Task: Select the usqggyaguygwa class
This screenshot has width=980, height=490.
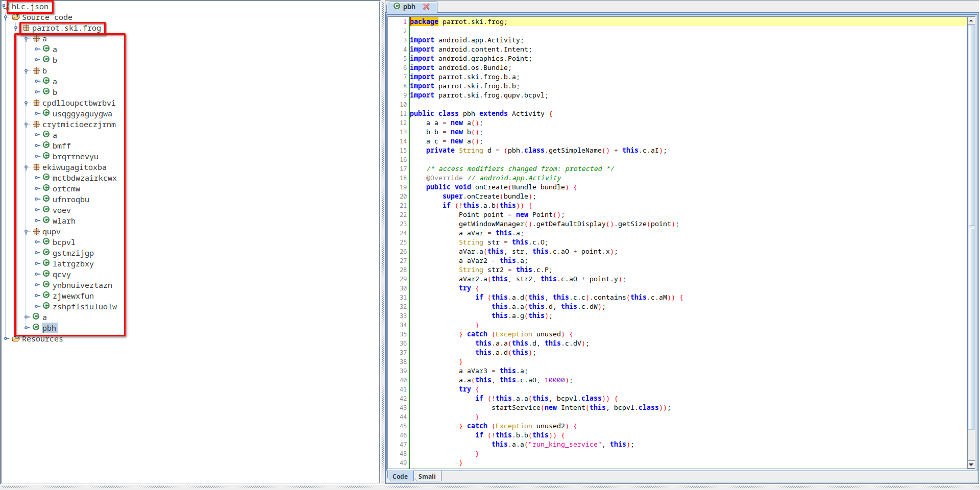Action: 82,114
